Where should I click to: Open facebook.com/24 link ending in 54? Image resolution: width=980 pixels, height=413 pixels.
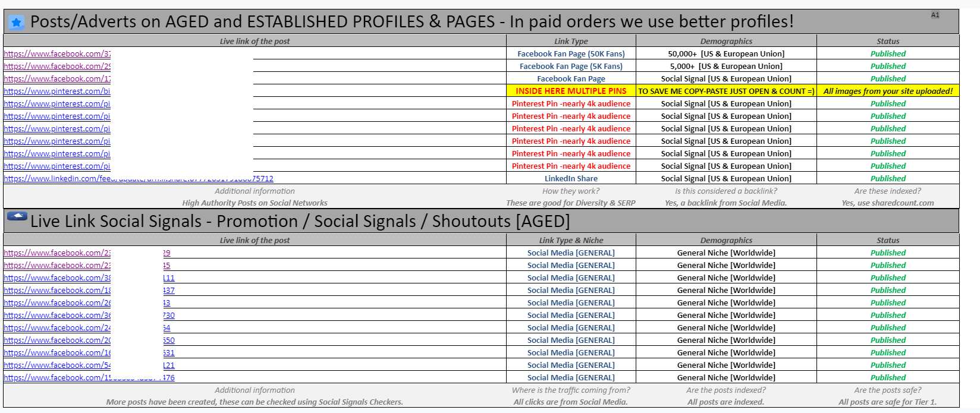pyautogui.click(x=87, y=327)
